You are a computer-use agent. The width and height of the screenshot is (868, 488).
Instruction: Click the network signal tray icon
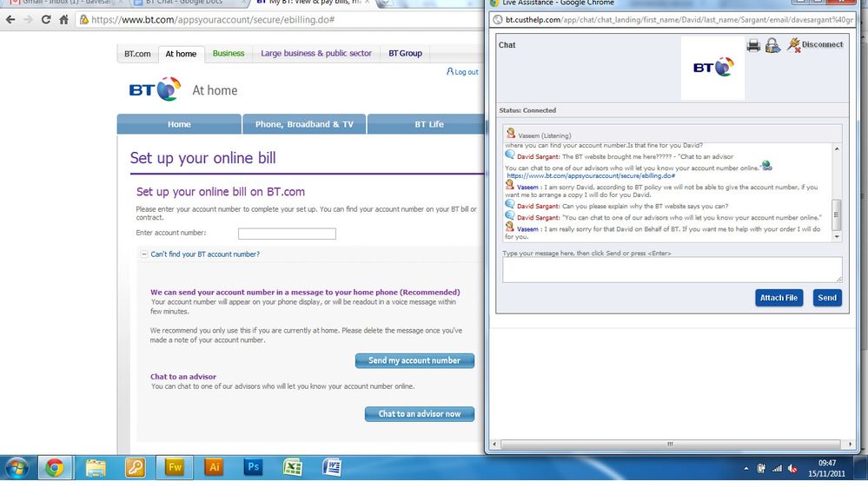[x=778, y=469]
